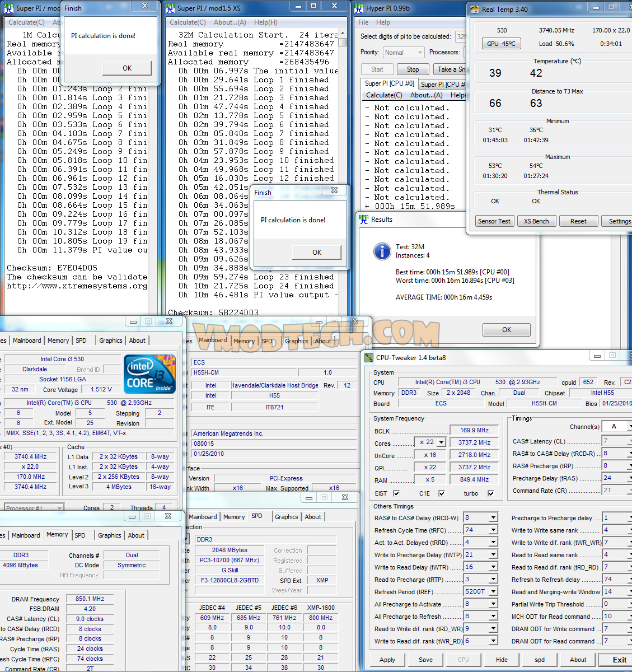Open the Act. to Act. Delayed (tRRD) dropdown
The height and width of the screenshot is (672, 632).
(493, 543)
